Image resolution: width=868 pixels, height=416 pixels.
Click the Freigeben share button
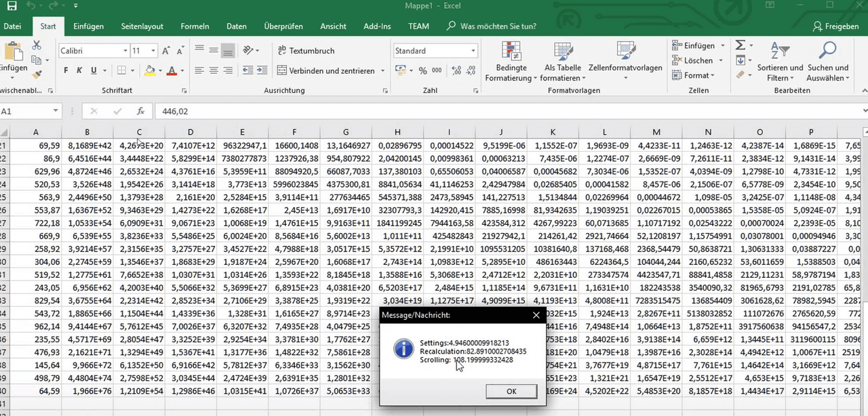pos(835,26)
